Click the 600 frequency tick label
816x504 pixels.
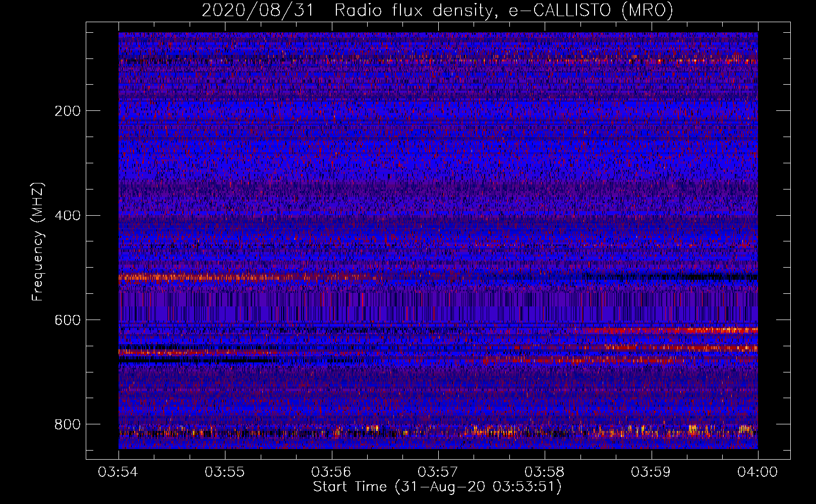[68, 321]
